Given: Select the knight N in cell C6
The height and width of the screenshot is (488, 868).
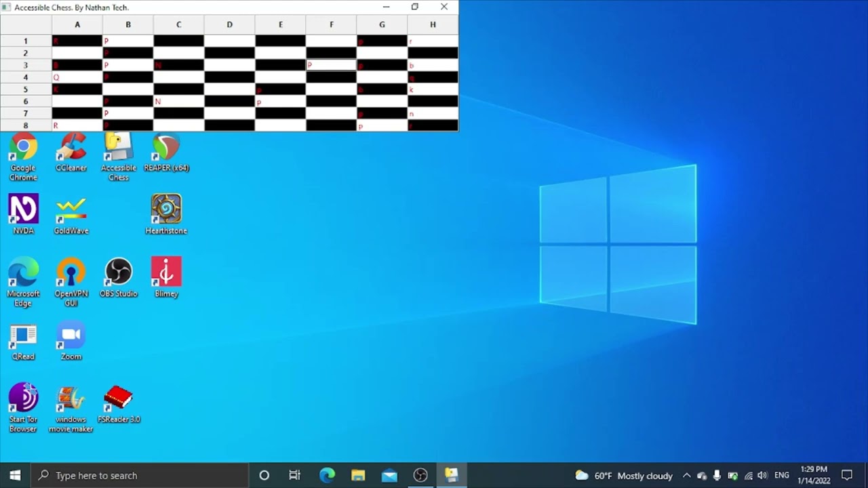Looking at the screenshot, I should coord(178,102).
